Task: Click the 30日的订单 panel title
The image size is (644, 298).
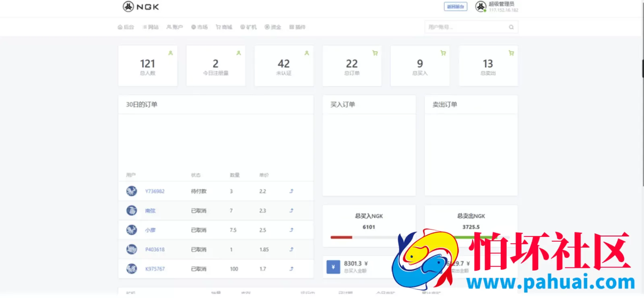Action: 142,105
